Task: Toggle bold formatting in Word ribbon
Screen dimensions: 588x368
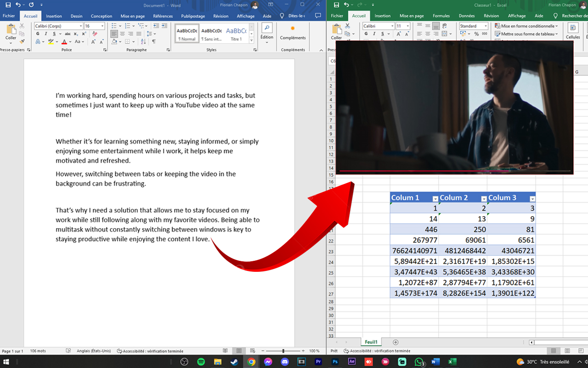Action: coord(37,34)
